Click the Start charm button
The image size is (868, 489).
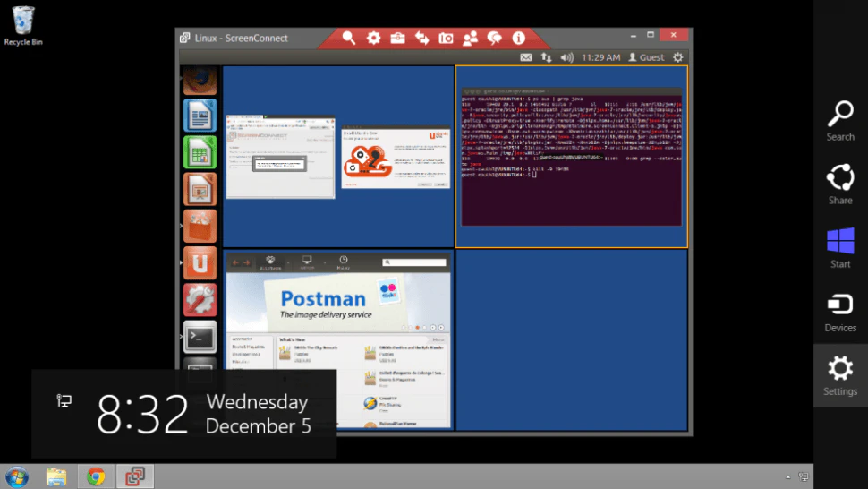[840, 248]
